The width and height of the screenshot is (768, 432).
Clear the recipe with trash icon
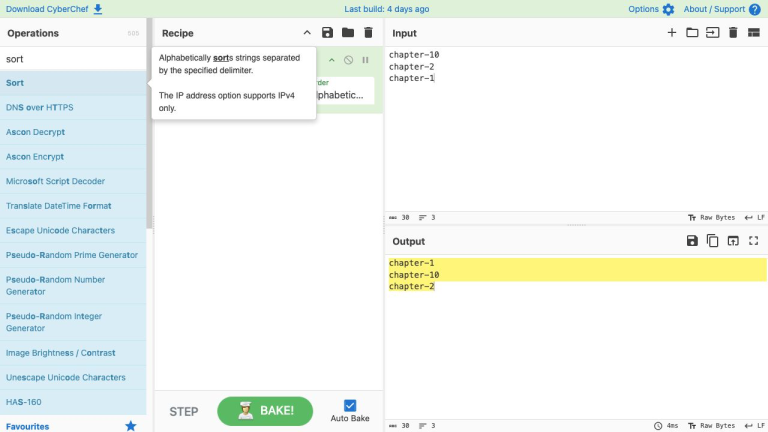tap(368, 33)
